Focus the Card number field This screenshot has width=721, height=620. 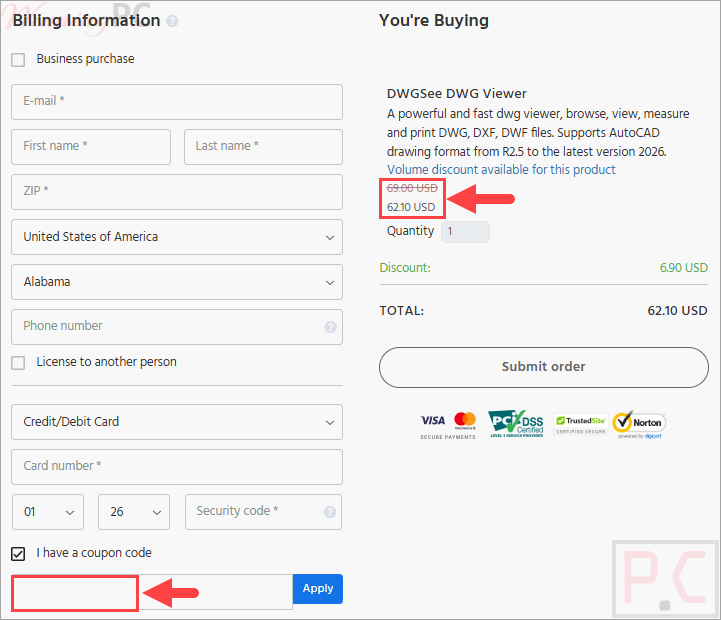[177, 467]
